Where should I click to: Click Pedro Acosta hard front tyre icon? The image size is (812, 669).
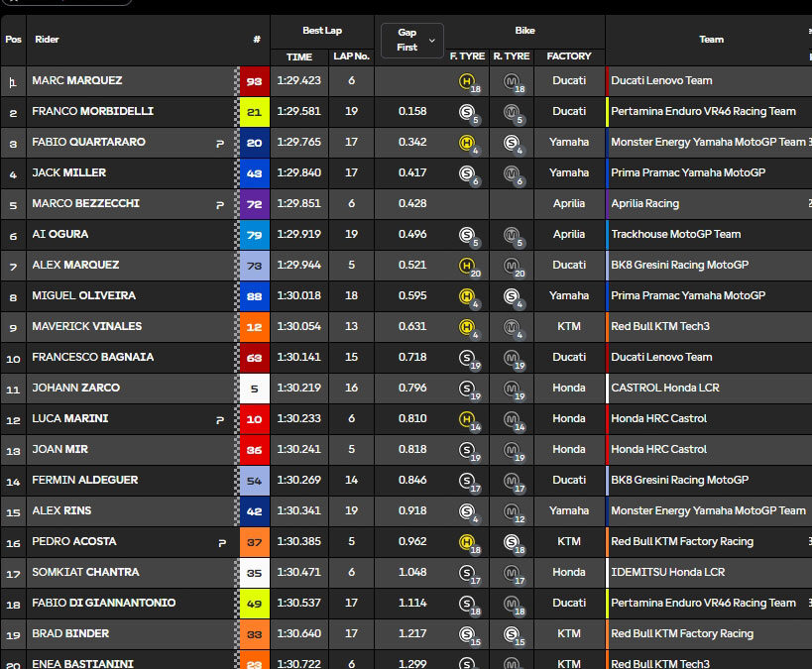tap(467, 541)
